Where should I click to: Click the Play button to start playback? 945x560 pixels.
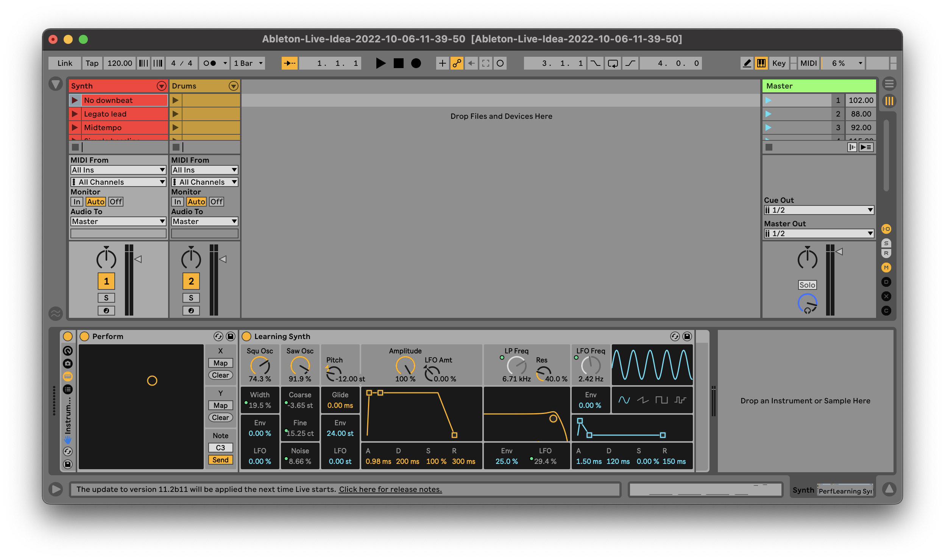(x=380, y=63)
